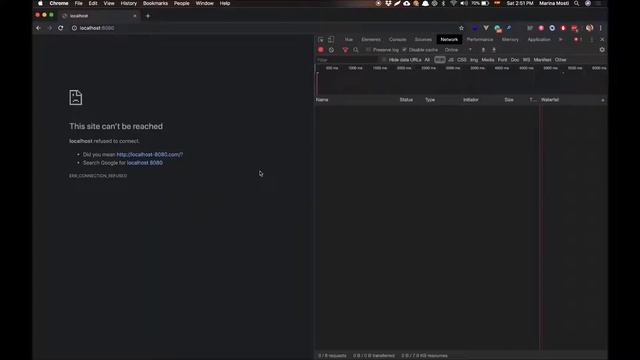Filter requests by Media
Image resolution: width=640 pixels, height=360 pixels.
click(488, 60)
